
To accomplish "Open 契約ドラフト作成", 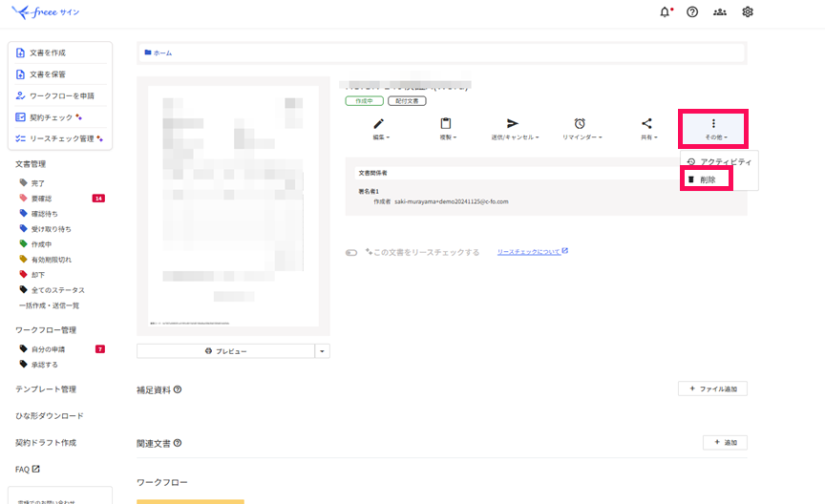I will 46,443.
